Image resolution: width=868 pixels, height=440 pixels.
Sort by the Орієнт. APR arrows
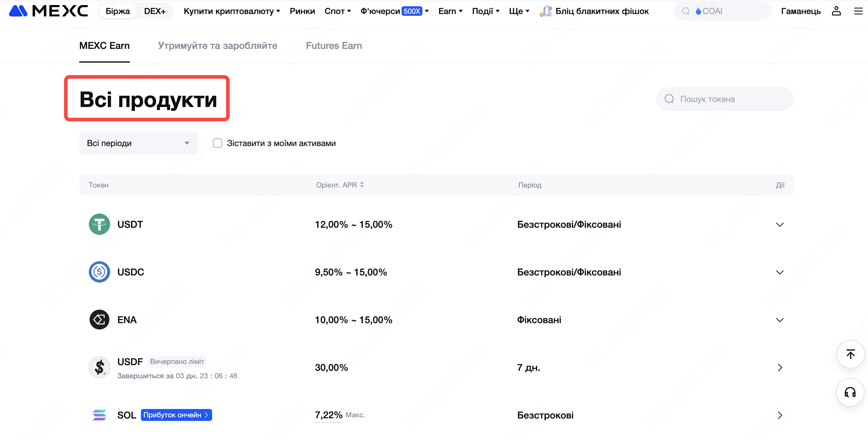pos(362,185)
